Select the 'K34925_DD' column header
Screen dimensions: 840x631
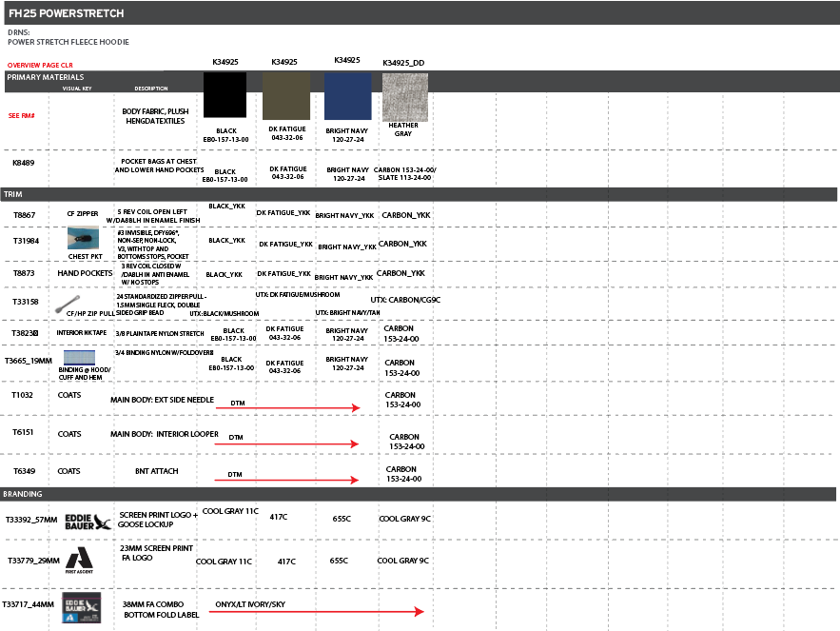click(x=403, y=63)
